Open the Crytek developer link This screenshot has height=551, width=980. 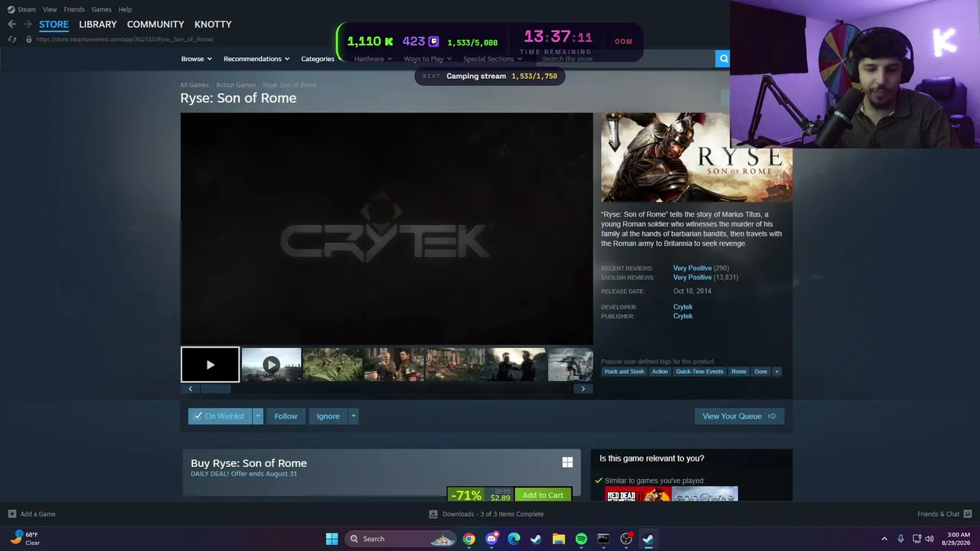683,307
